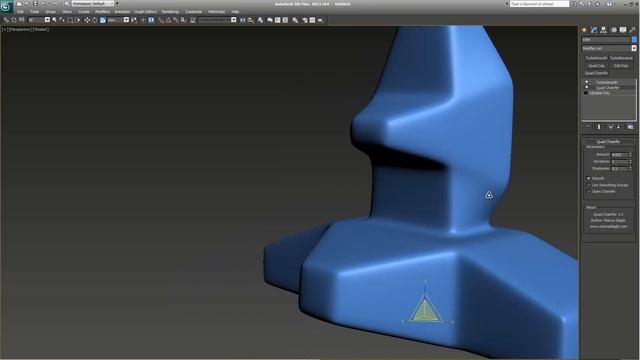Toggle the Open Chamfer checkbox

pos(588,191)
